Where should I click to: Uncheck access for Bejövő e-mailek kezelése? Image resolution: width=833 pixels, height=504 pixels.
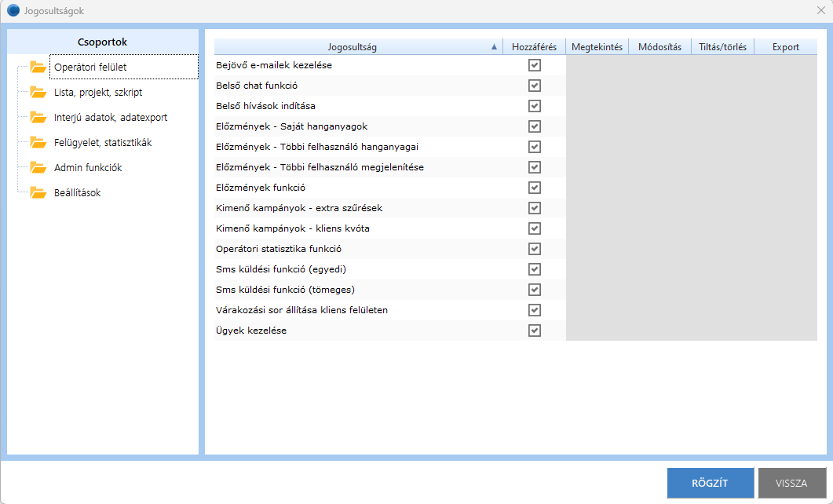[535, 65]
